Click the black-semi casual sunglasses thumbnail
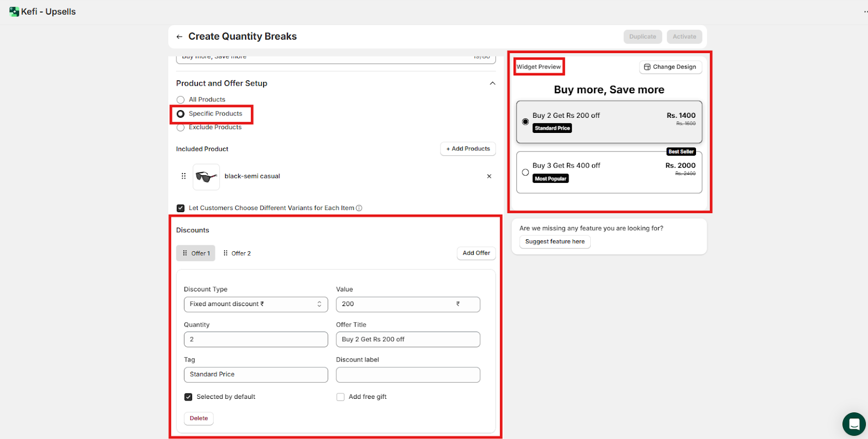Viewport: 868px width, 439px height. coord(206,177)
